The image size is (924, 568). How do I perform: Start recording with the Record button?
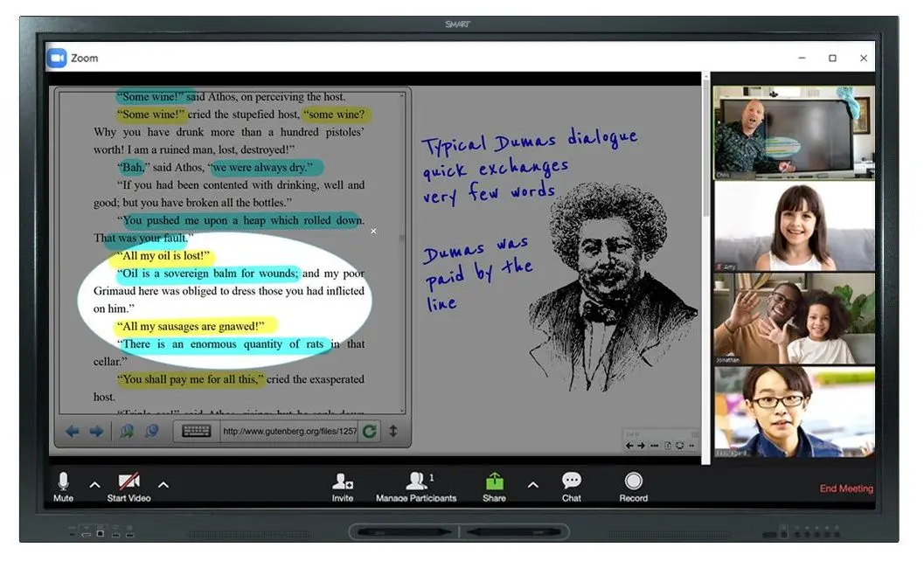point(633,482)
